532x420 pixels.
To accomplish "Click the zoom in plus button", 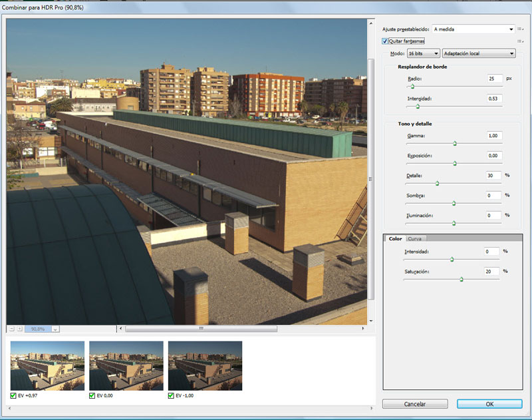I will (19, 329).
